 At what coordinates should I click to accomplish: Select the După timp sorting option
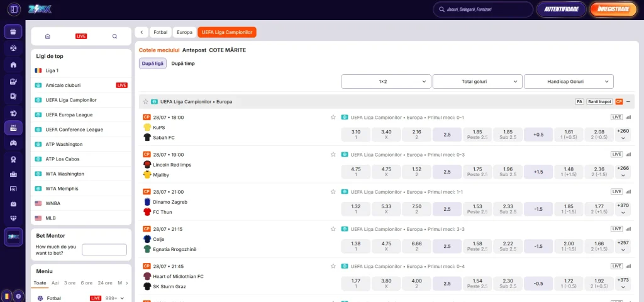point(183,64)
